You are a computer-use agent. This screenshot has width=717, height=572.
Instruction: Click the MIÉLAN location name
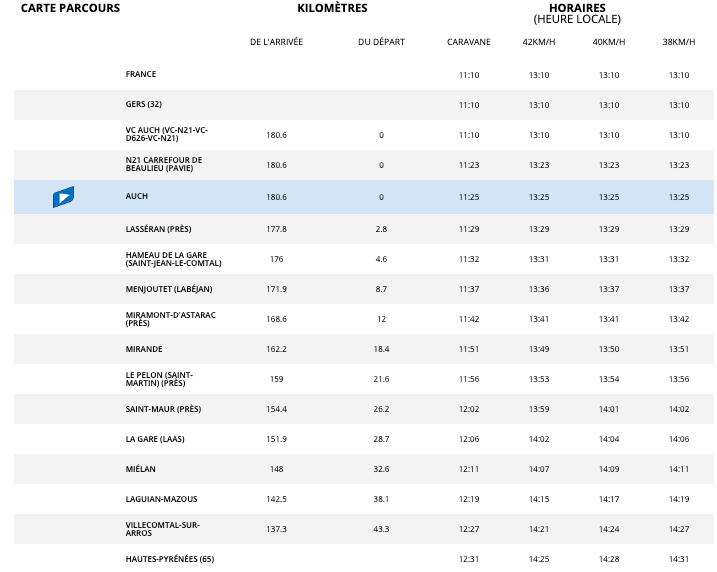coord(141,469)
